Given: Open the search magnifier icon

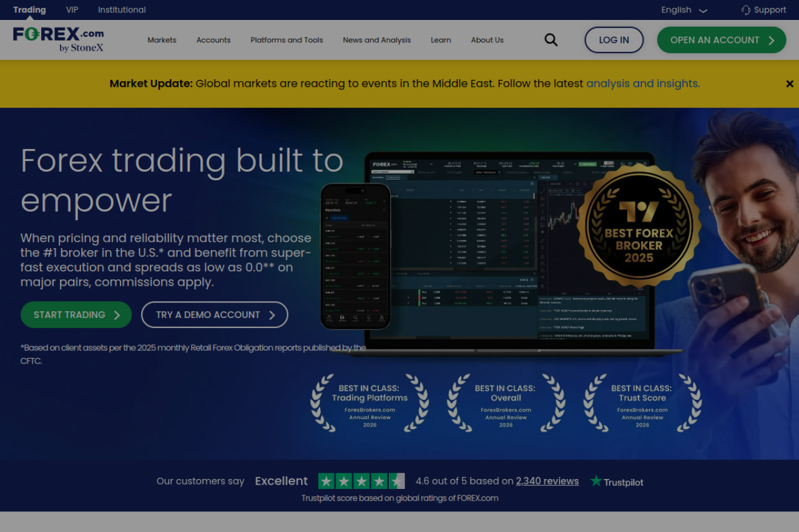Looking at the screenshot, I should tap(551, 40).
